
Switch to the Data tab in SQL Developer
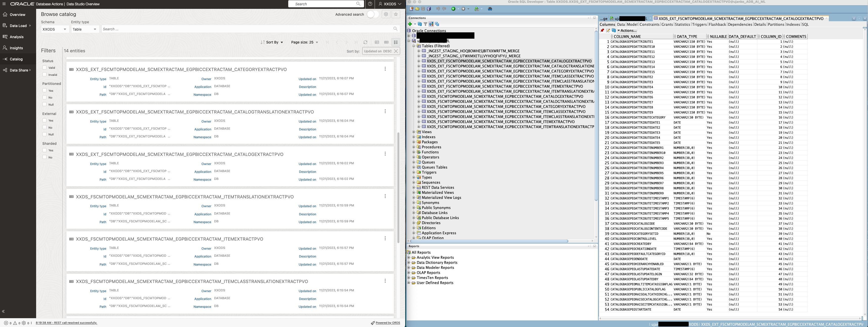[x=621, y=24]
